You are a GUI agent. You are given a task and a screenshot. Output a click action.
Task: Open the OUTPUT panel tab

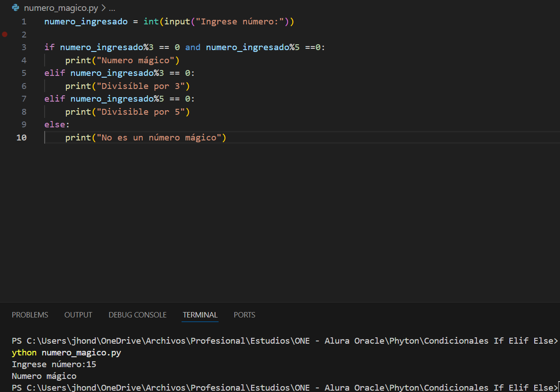click(x=78, y=315)
